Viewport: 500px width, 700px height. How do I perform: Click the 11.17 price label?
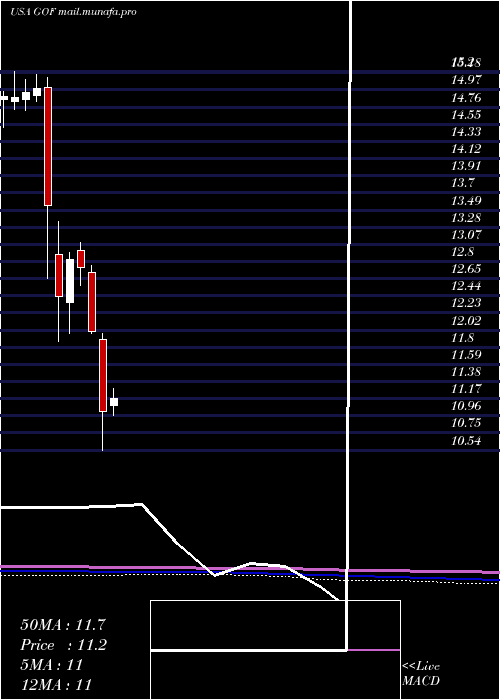tap(467, 389)
